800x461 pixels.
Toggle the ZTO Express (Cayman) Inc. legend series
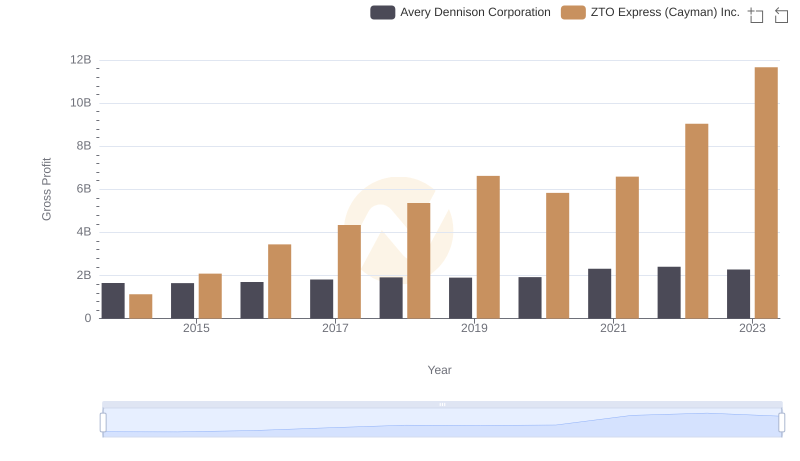click(x=650, y=12)
